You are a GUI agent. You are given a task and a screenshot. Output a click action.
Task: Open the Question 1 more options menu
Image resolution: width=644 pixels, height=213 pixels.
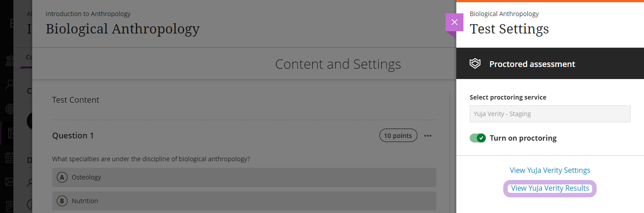point(428,136)
